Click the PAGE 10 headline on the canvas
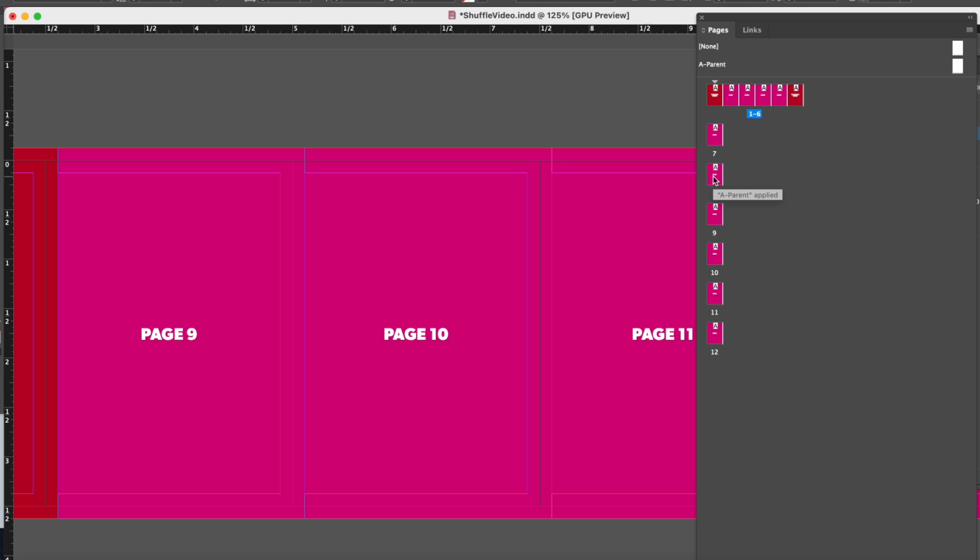The image size is (980, 560). [x=415, y=333]
